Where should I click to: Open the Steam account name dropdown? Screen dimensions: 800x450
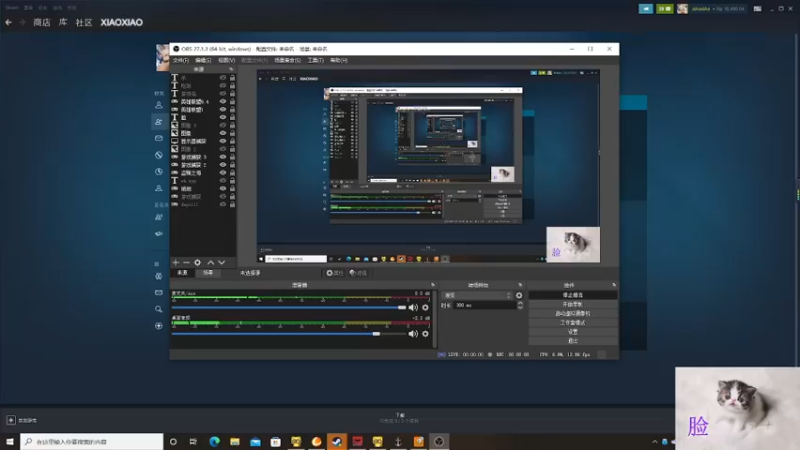click(718, 9)
